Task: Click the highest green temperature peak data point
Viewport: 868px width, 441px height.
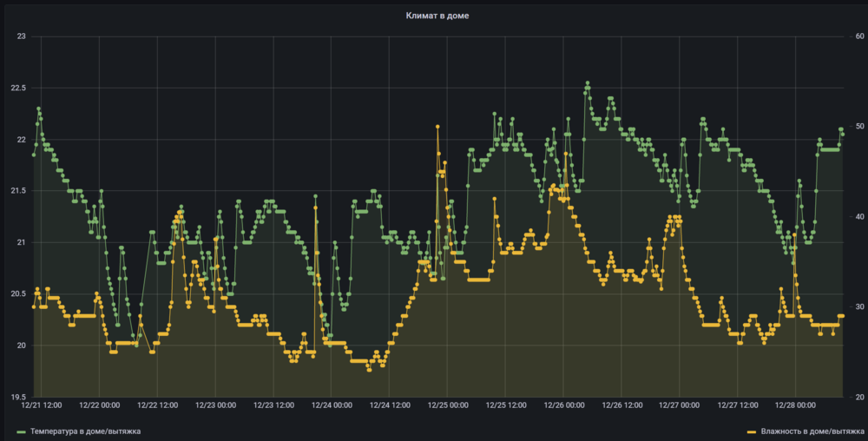Action: 588,83
